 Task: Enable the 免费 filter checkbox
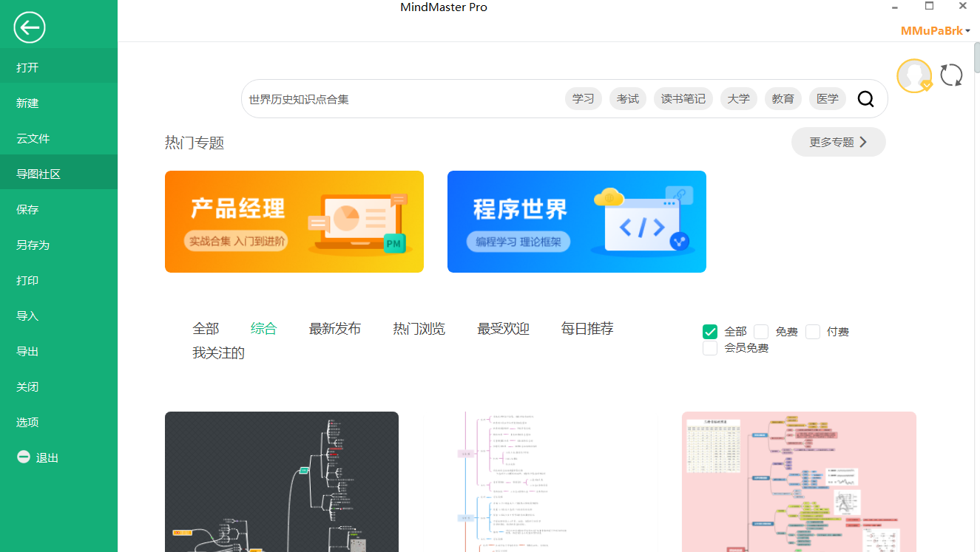[x=761, y=332]
